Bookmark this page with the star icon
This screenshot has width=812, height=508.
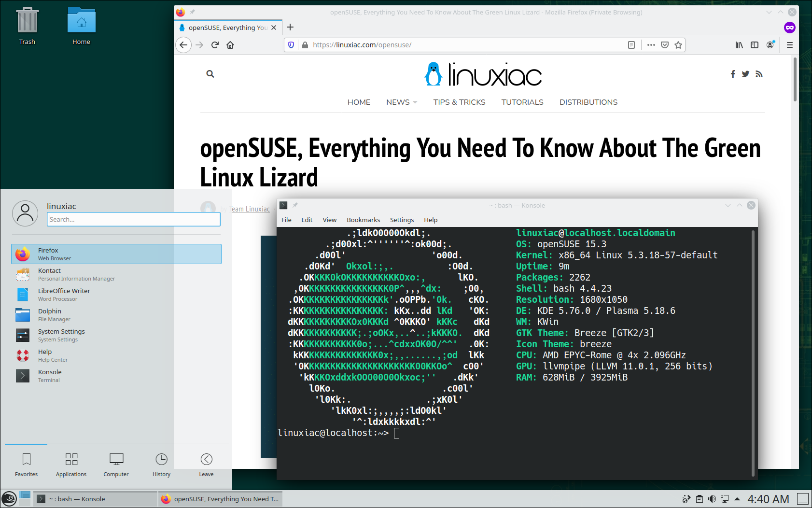678,44
